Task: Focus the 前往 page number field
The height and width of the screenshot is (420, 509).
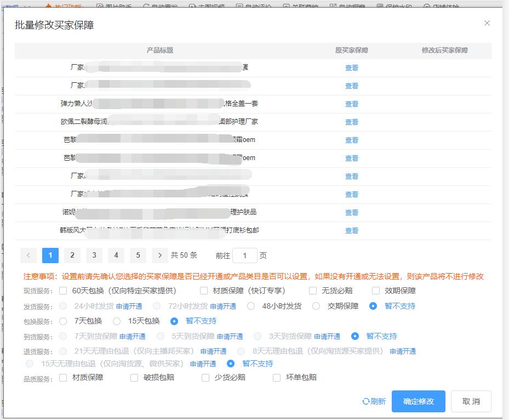Action: (245, 256)
